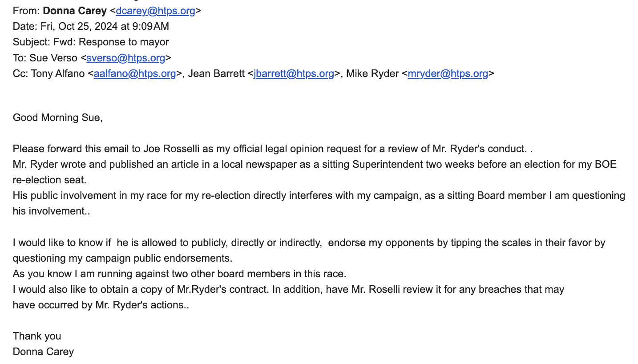The height and width of the screenshot is (364, 638).
Task: Click the name Sue Verso in To field
Action: coord(53,58)
